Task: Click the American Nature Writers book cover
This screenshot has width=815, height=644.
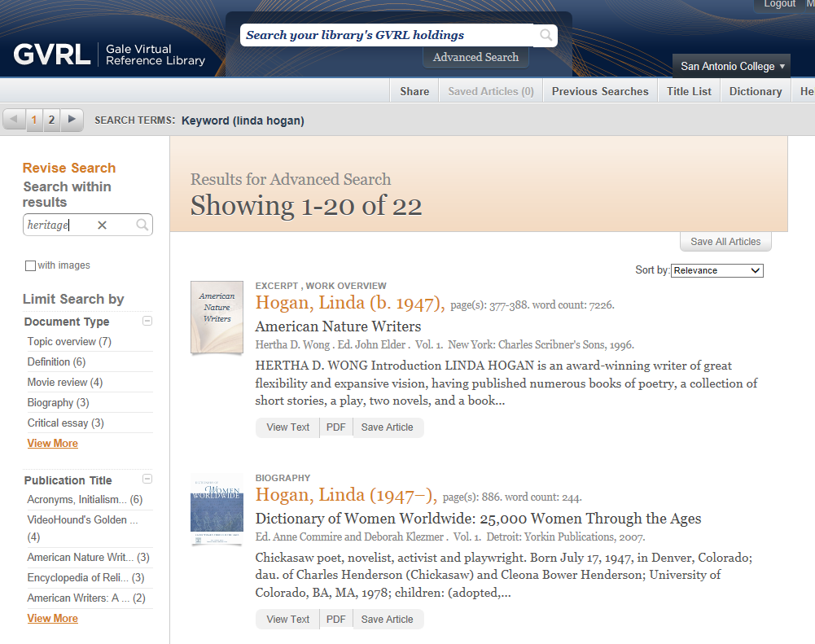Action: 217,318
